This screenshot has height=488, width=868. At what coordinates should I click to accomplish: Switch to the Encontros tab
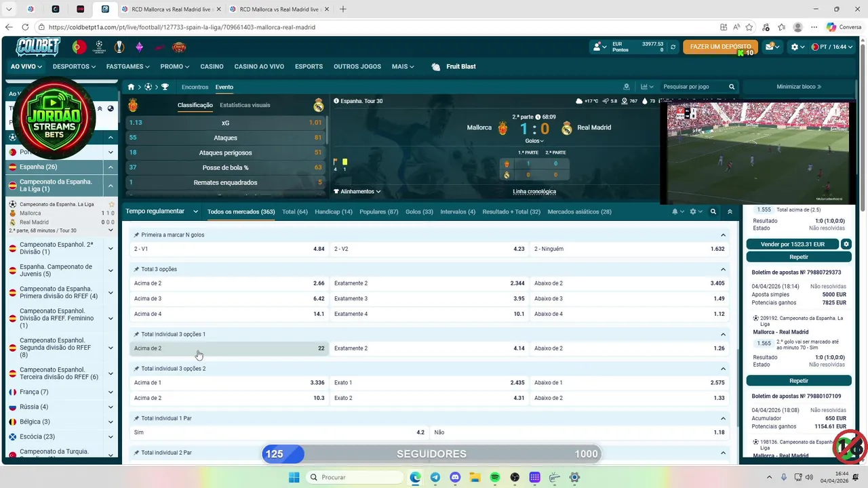click(195, 87)
